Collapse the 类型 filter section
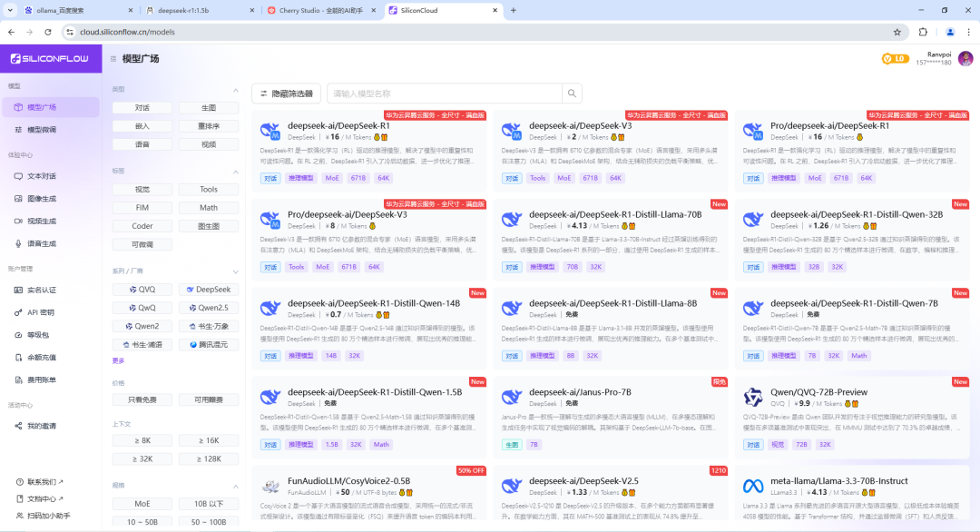Screen dimensions: 980x532 coord(236,89)
